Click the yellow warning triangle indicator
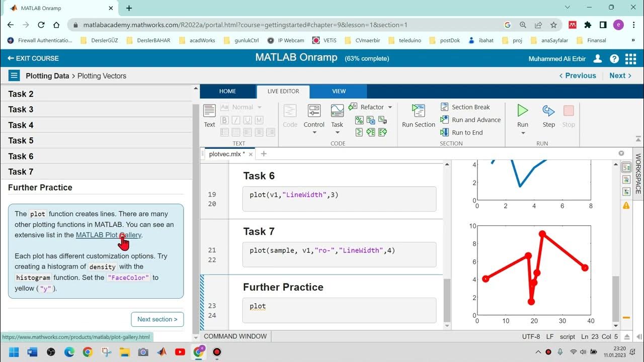Viewport: 644px width, 362px height. pyautogui.click(x=626, y=205)
